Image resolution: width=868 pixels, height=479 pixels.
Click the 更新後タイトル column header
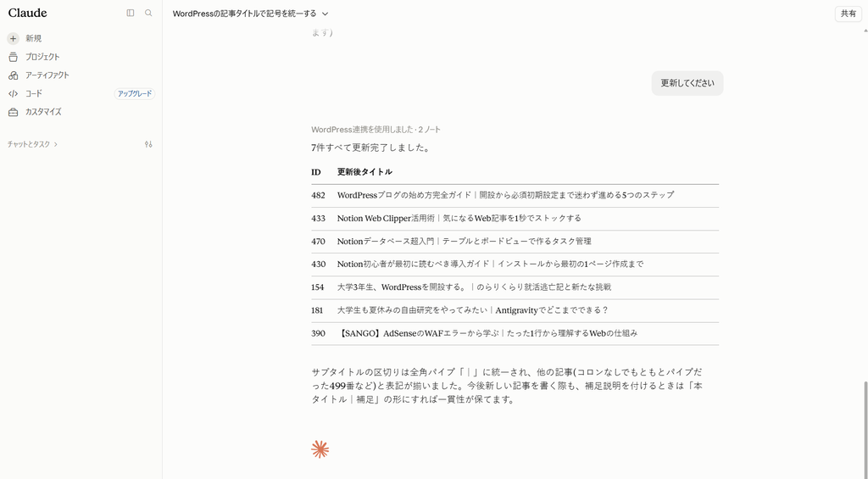click(x=364, y=172)
